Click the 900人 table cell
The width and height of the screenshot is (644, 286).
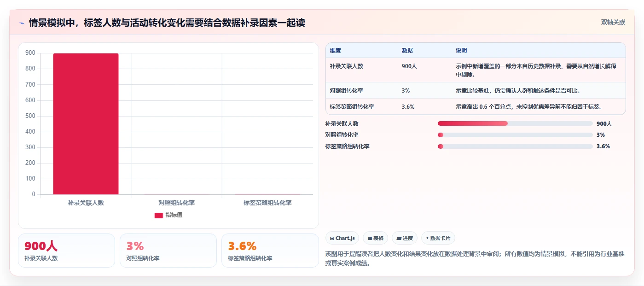click(x=409, y=66)
